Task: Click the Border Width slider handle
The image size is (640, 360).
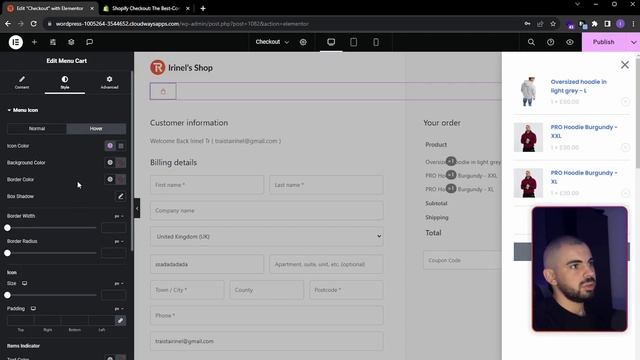Action: click(x=7, y=228)
